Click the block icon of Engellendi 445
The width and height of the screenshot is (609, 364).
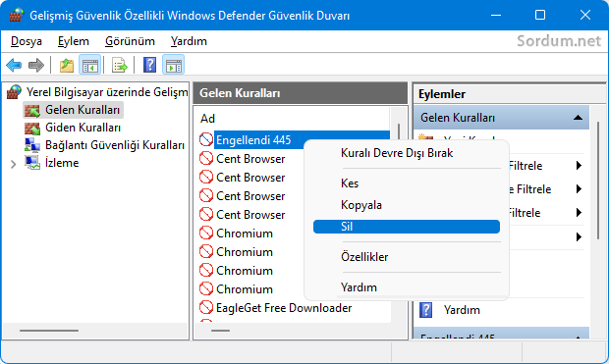tap(206, 139)
